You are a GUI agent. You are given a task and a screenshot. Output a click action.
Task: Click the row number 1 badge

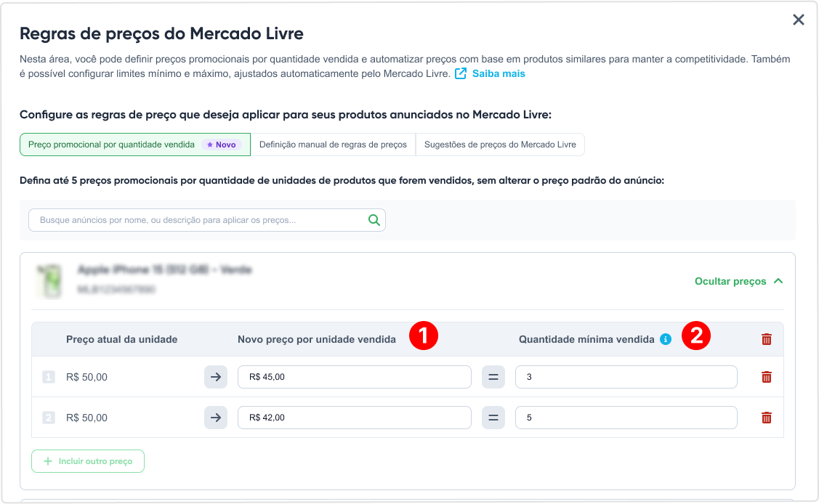(x=49, y=377)
